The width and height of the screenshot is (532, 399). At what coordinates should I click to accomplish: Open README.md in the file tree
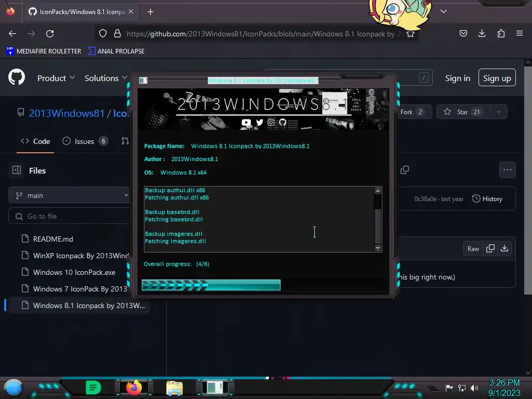(53, 239)
